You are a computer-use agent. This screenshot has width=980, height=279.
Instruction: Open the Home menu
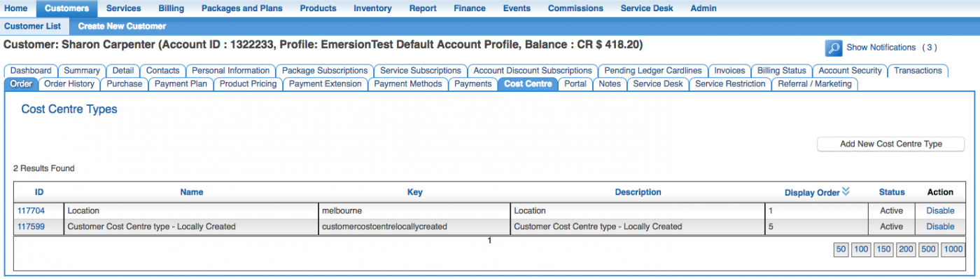[16, 8]
